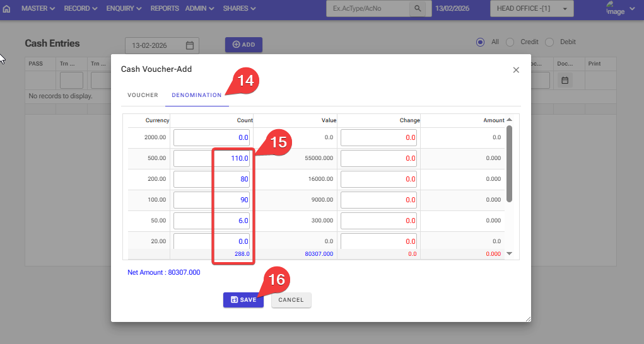Click the CANCEL button
Image resolution: width=644 pixels, height=344 pixels.
pyautogui.click(x=291, y=300)
